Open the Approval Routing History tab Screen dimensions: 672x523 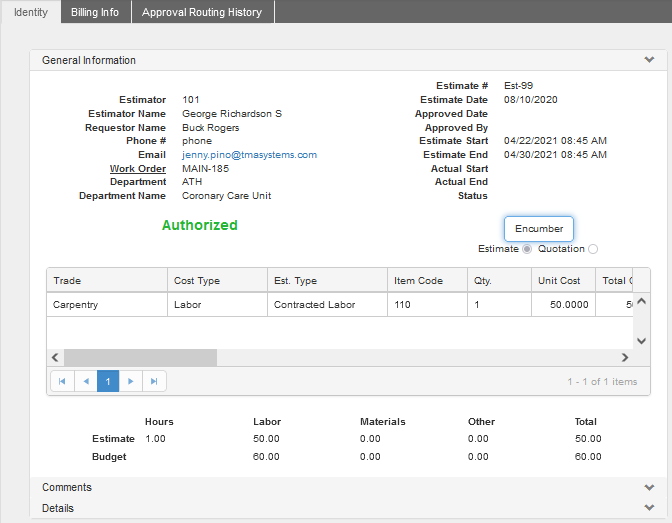[202, 12]
